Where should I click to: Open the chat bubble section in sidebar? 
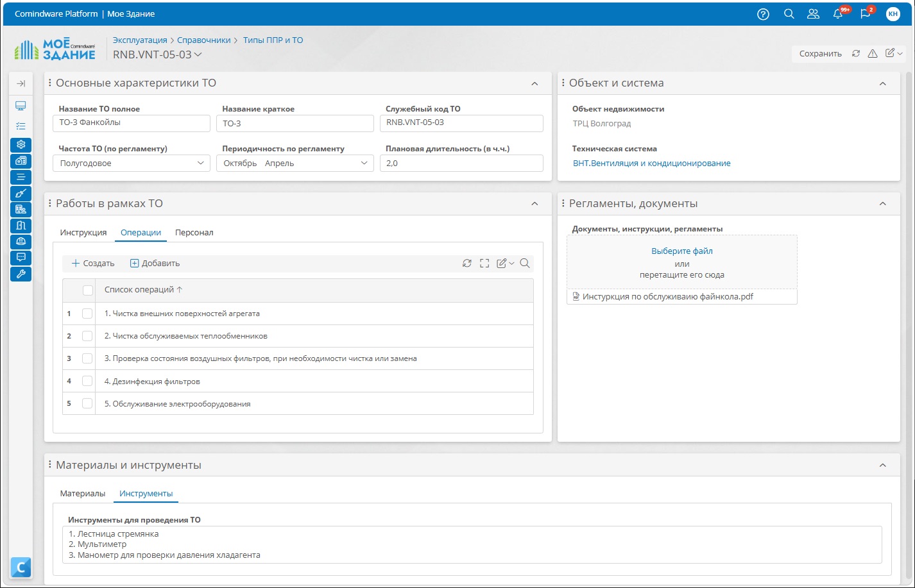click(21, 258)
